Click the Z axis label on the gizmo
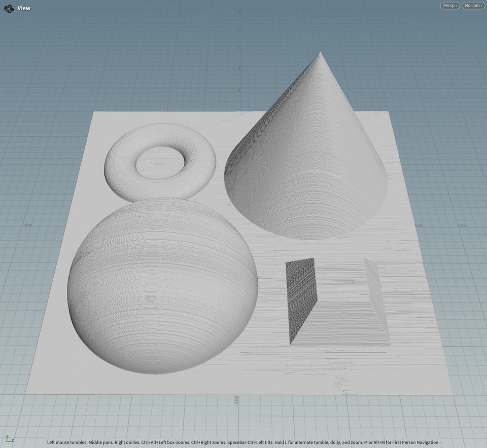 [13, 440]
